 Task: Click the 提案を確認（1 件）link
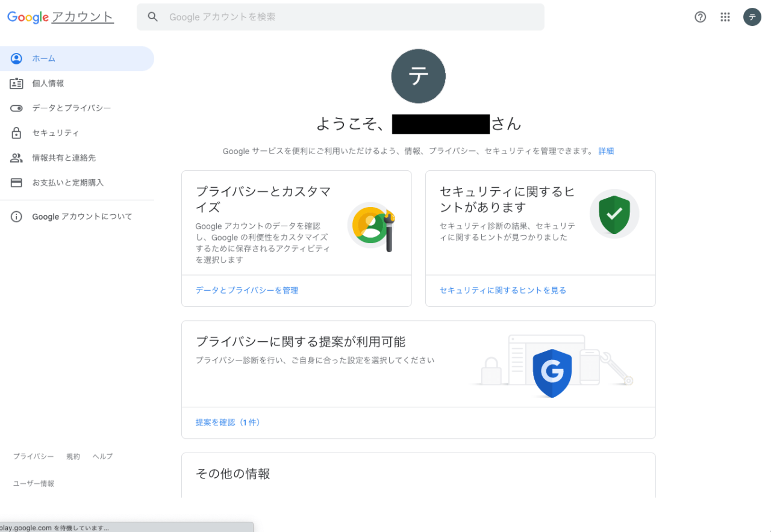[228, 422]
